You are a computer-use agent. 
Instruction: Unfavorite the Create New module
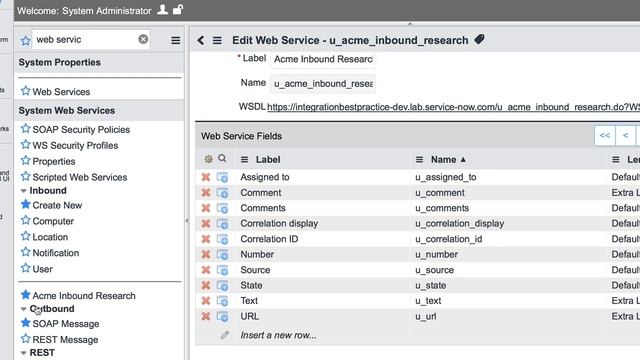coord(26,204)
